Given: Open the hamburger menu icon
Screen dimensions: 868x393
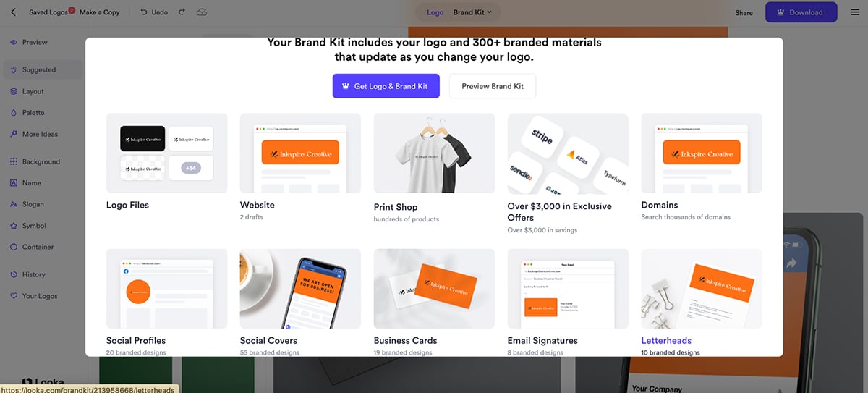Looking at the screenshot, I should (x=855, y=12).
